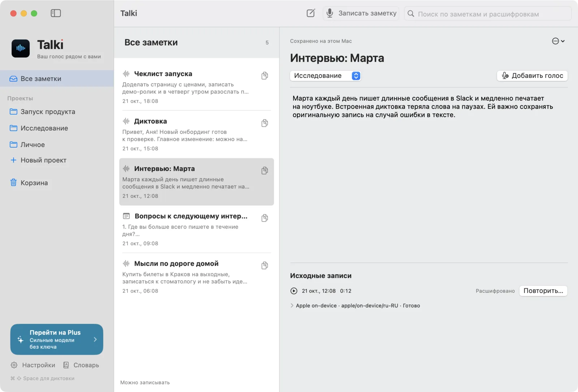Select Все заметки in the sidebar
The width and height of the screenshot is (578, 392).
tap(57, 79)
